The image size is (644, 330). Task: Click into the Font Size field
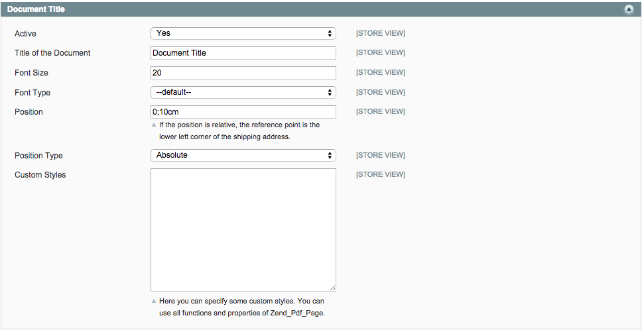[x=243, y=73]
